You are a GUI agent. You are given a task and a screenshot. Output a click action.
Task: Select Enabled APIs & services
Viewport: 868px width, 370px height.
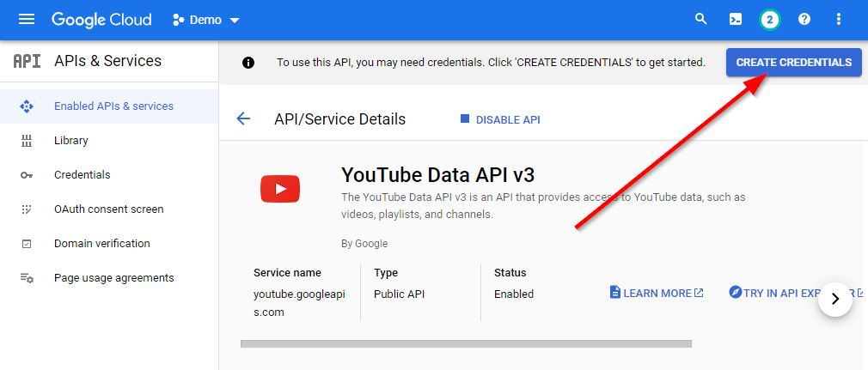[x=113, y=106]
